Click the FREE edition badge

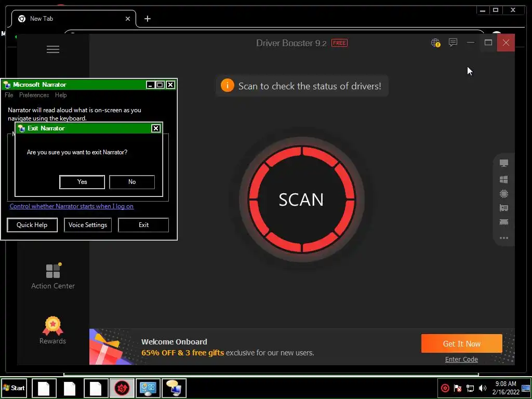point(339,43)
